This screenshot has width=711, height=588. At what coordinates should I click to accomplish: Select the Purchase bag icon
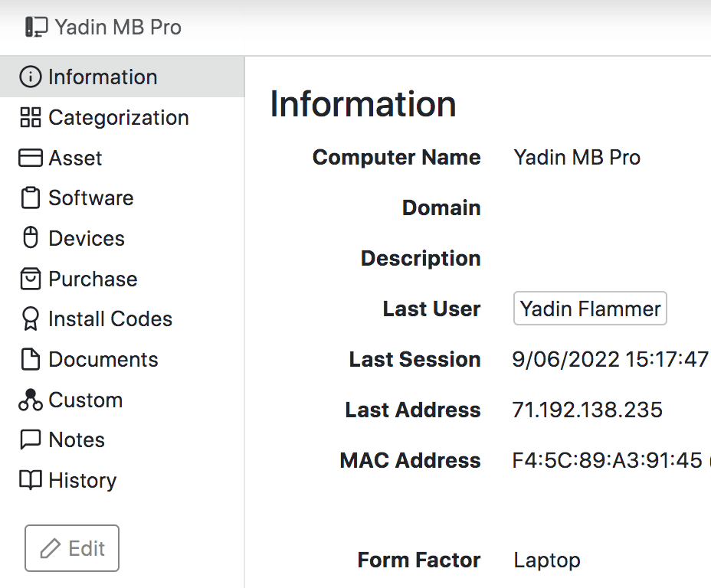[31, 279]
